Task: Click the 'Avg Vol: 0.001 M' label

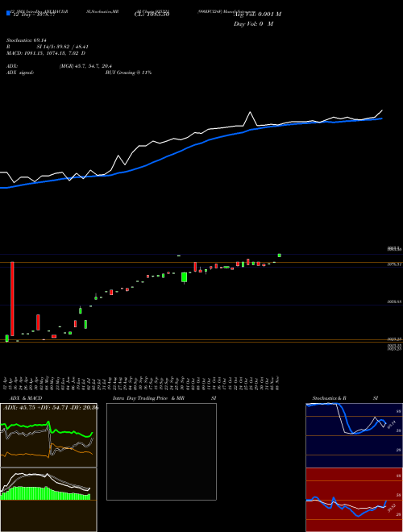Action: 257,15
